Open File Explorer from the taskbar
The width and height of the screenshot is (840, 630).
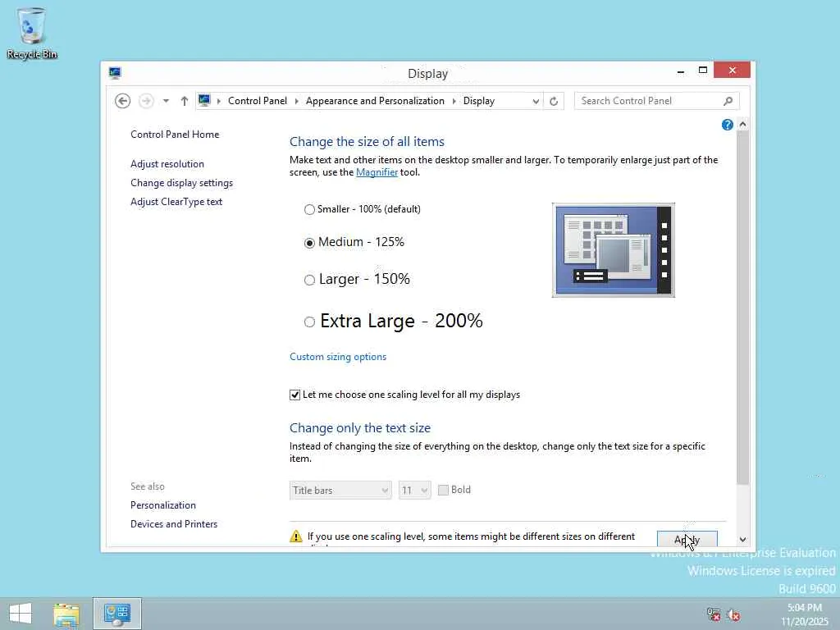click(x=66, y=614)
